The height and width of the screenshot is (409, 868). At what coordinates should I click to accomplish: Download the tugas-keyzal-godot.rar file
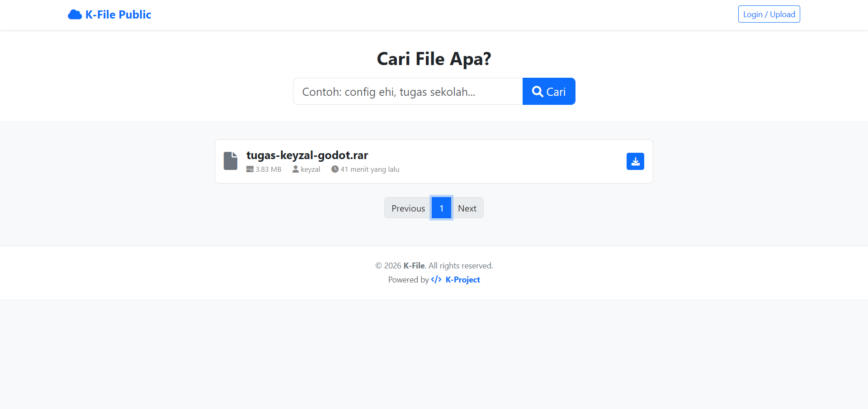click(x=635, y=161)
